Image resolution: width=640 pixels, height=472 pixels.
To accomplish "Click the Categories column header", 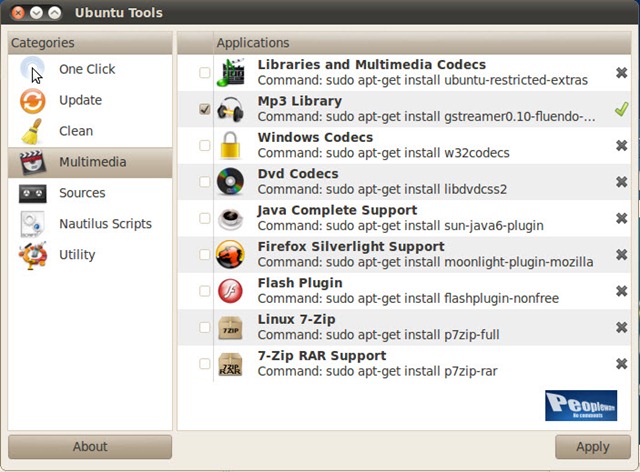I will tap(90, 43).
